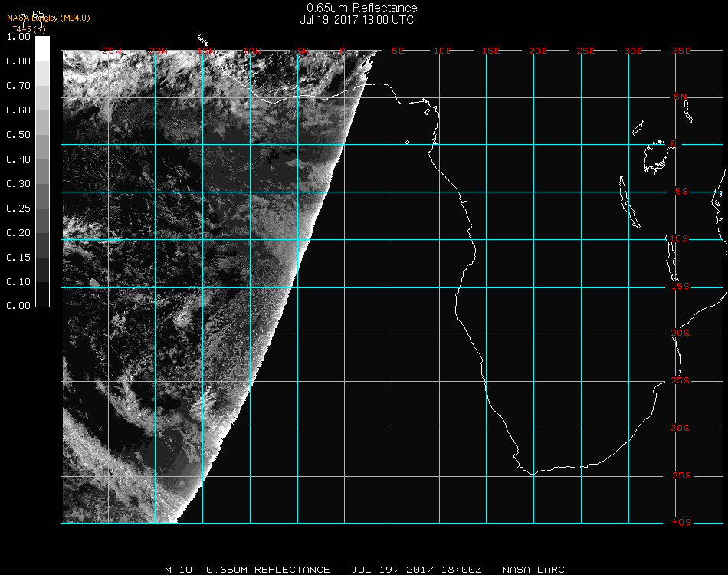The width and height of the screenshot is (728, 575).
Task: Click the 0.00 colorbar tick label
Action: tap(18, 306)
